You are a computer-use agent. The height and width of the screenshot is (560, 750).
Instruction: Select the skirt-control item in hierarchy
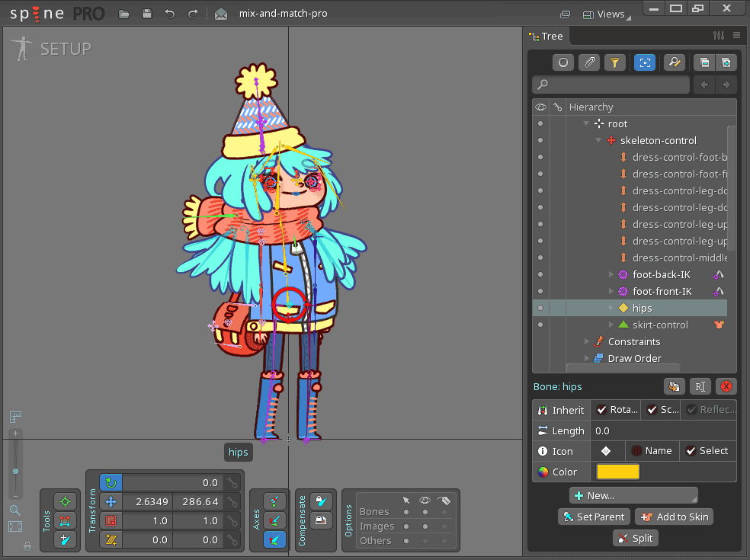[x=660, y=325]
